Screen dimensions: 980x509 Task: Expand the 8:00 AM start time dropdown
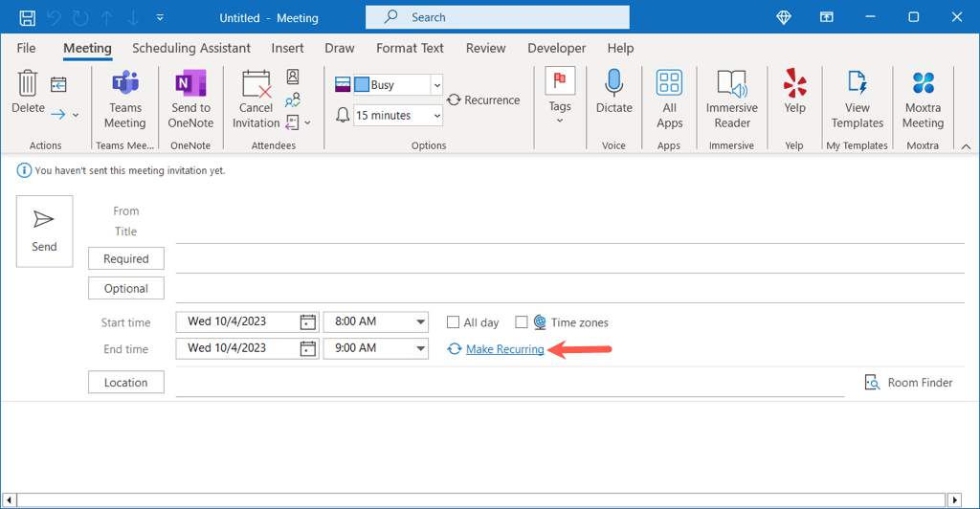419,322
